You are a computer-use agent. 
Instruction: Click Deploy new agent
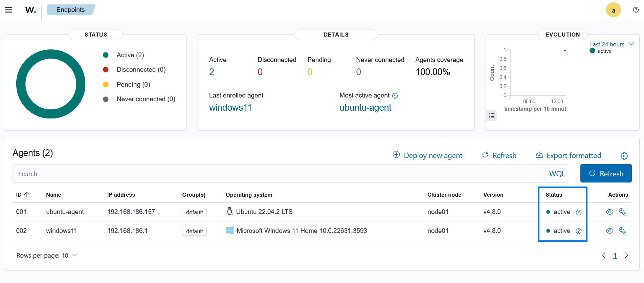(427, 155)
